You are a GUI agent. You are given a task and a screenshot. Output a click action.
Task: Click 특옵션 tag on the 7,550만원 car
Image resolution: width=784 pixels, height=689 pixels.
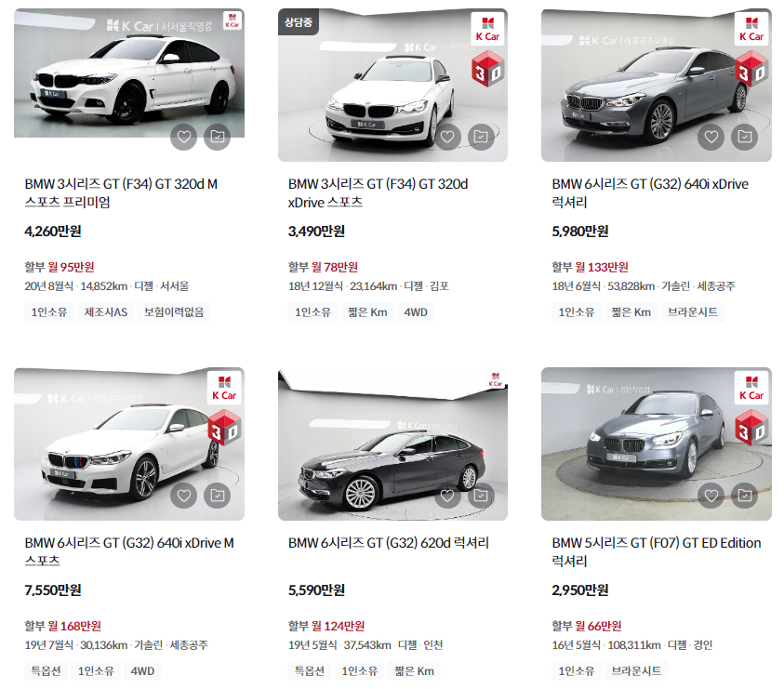point(46,671)
